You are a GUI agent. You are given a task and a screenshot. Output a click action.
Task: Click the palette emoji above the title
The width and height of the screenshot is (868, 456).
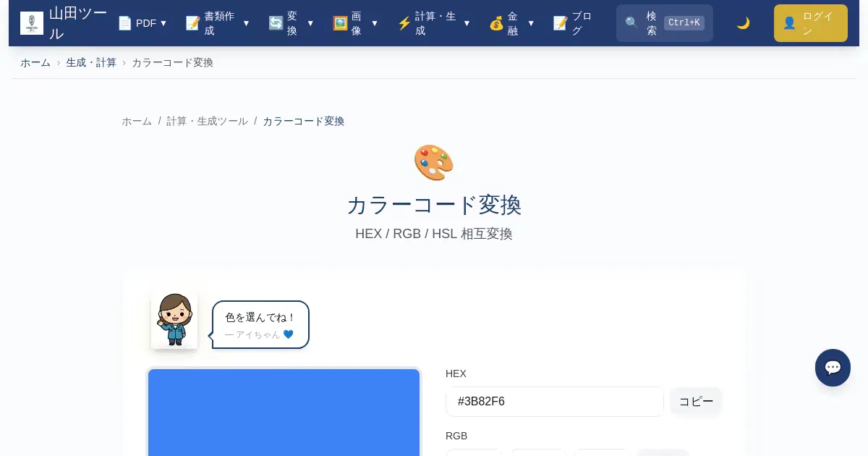[x=434, y=163]
